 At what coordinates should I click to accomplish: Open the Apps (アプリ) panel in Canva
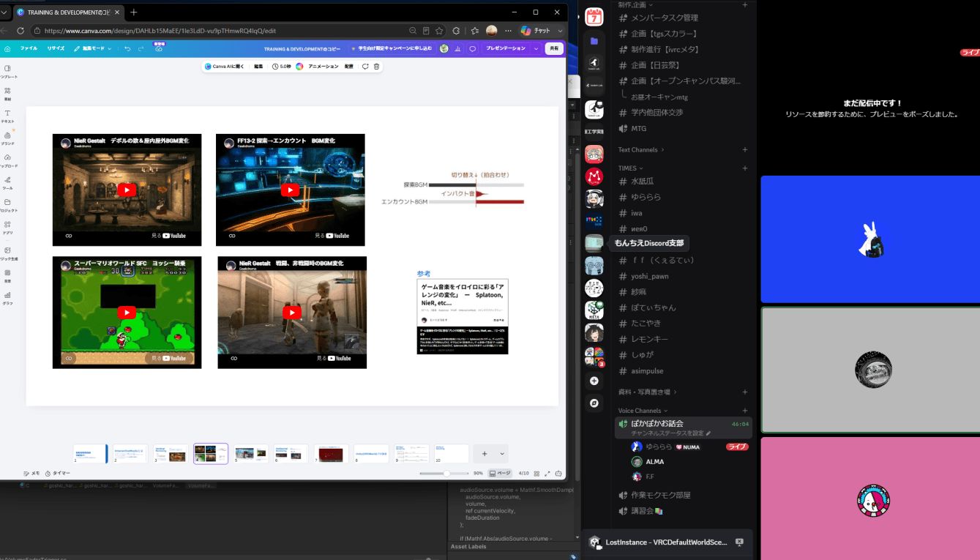coord(7,227)
